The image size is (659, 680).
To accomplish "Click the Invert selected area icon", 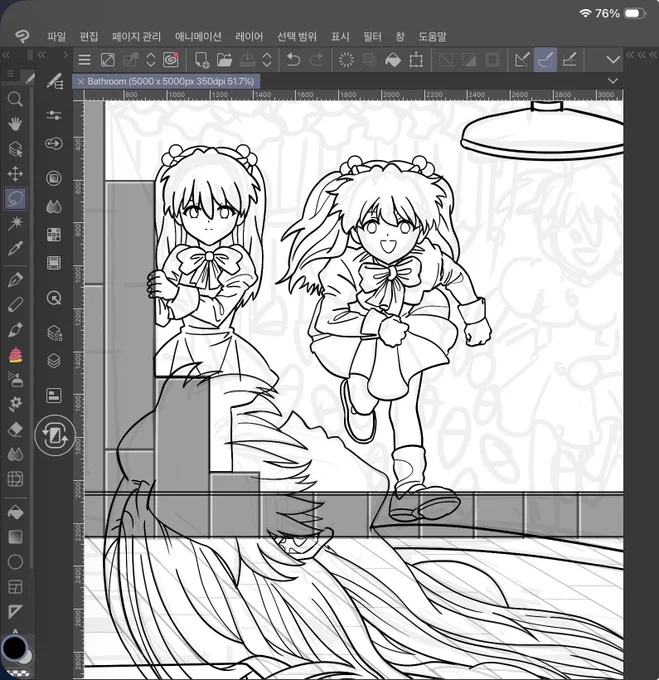I will [469, 60].
